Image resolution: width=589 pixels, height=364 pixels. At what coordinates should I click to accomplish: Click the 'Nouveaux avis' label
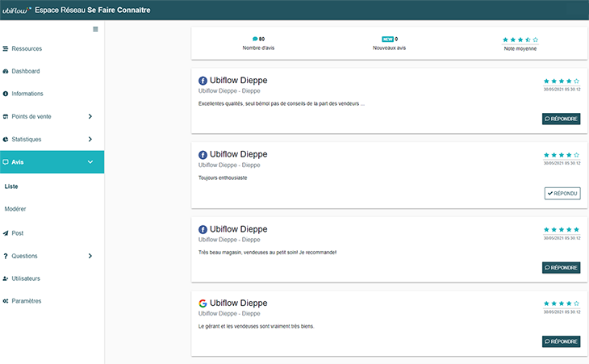[x=389, y=48]
